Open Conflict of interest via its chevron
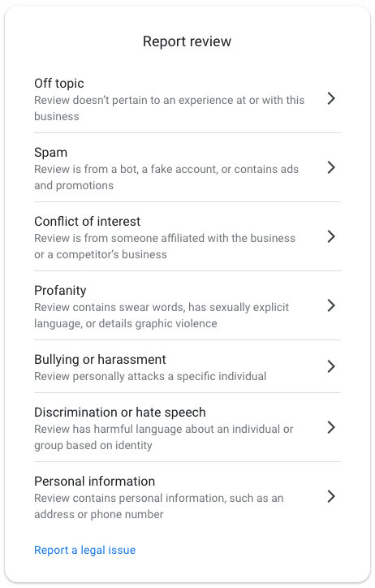The height and width of the screenshot is (588, 375). 331,236
